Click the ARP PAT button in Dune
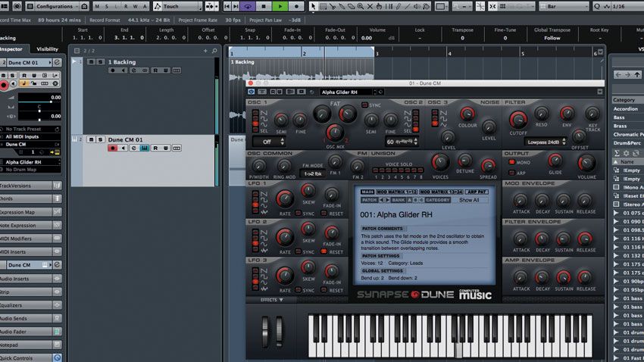Screen dimensions: 644x362 pyautogui.click(x=475, y=192)
